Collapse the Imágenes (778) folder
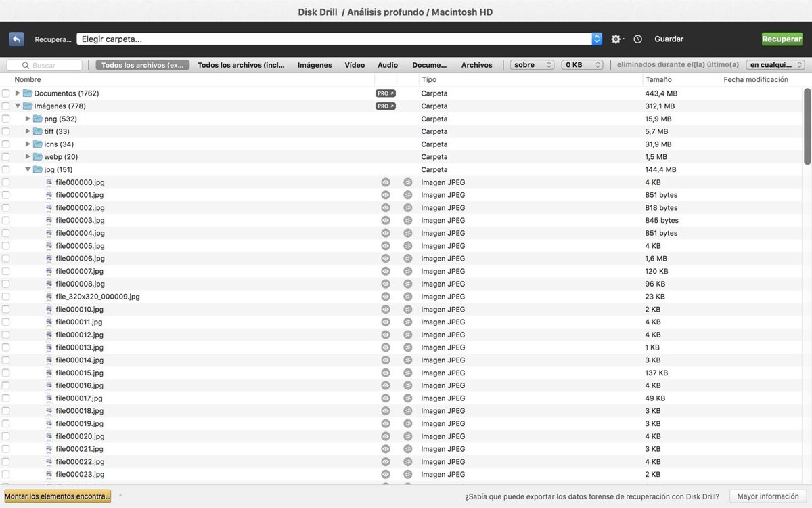812x508 pixels. (18, 106)
